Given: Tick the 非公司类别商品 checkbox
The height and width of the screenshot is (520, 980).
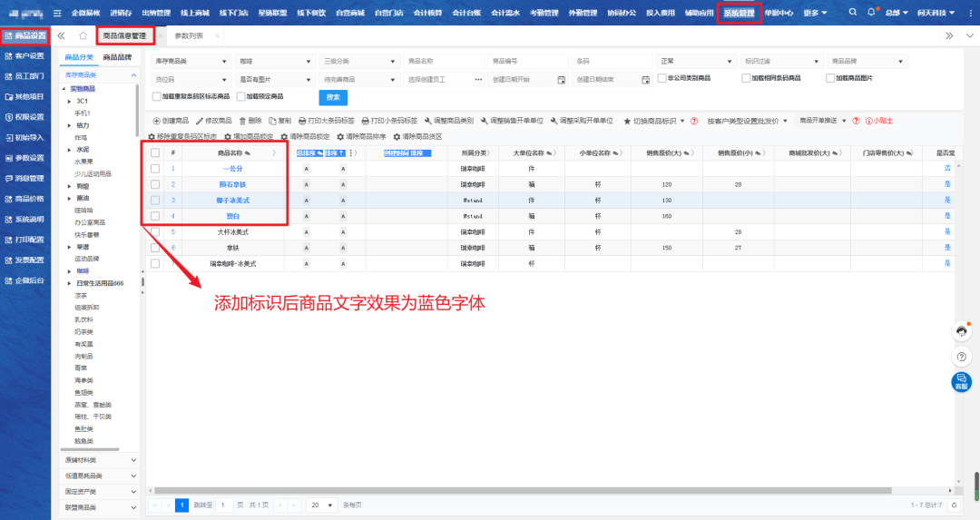Looking at the screenshot, I should pyautogui.click(x=661, y=79).
